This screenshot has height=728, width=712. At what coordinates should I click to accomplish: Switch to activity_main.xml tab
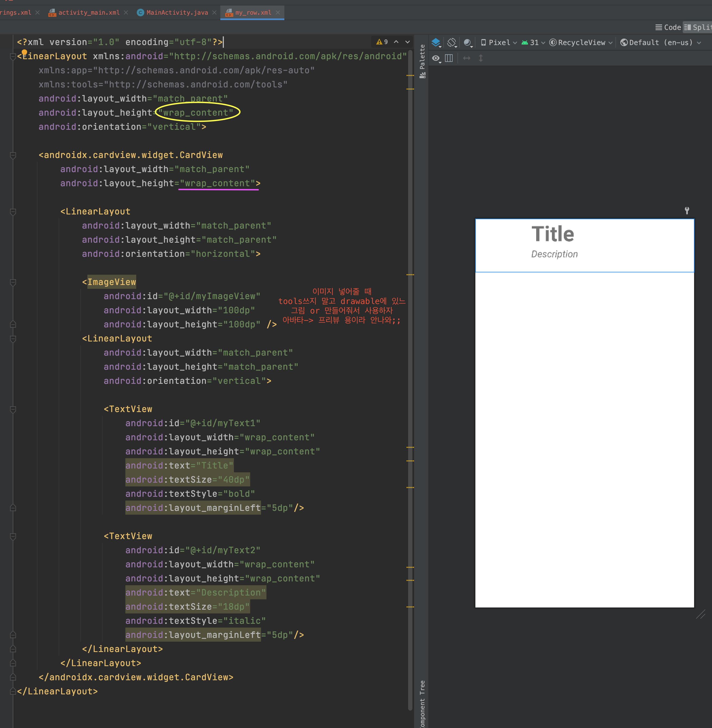89,12
